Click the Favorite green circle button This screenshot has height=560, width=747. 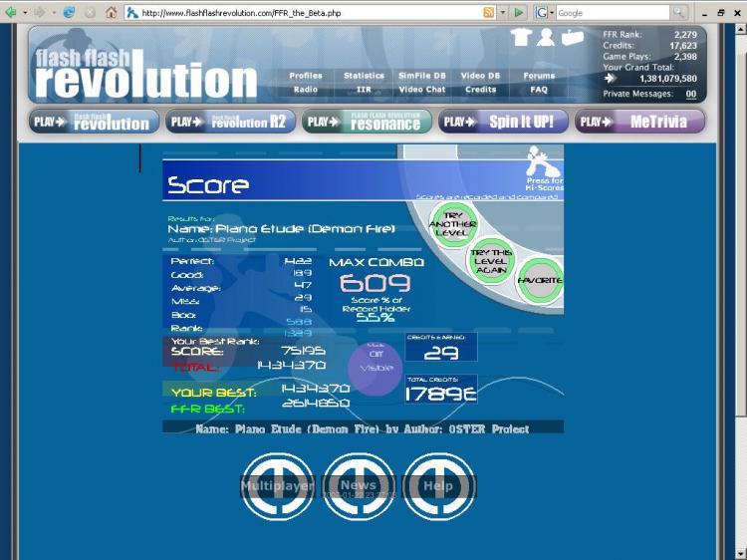pos(539,280)
